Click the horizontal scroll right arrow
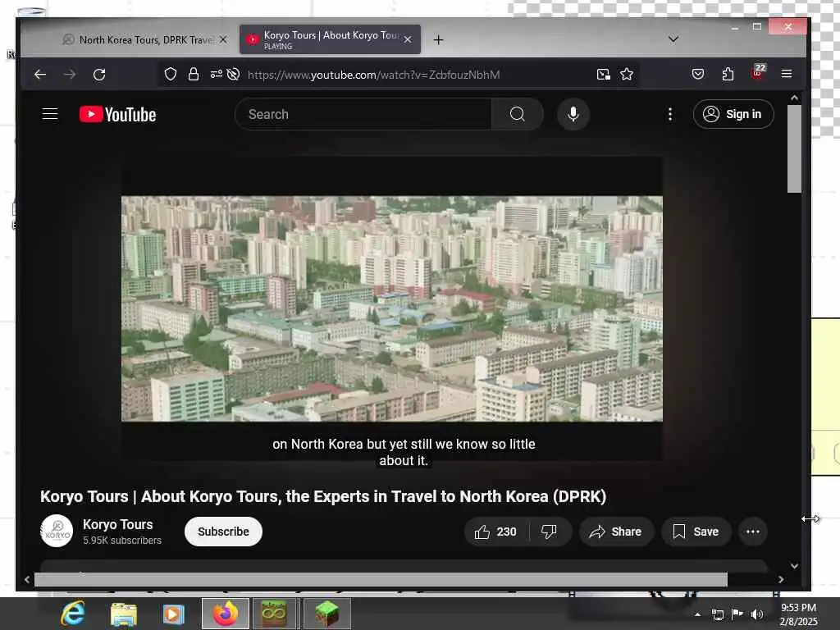The height and width of the screenshot is (630, 840). pos(781,579)
